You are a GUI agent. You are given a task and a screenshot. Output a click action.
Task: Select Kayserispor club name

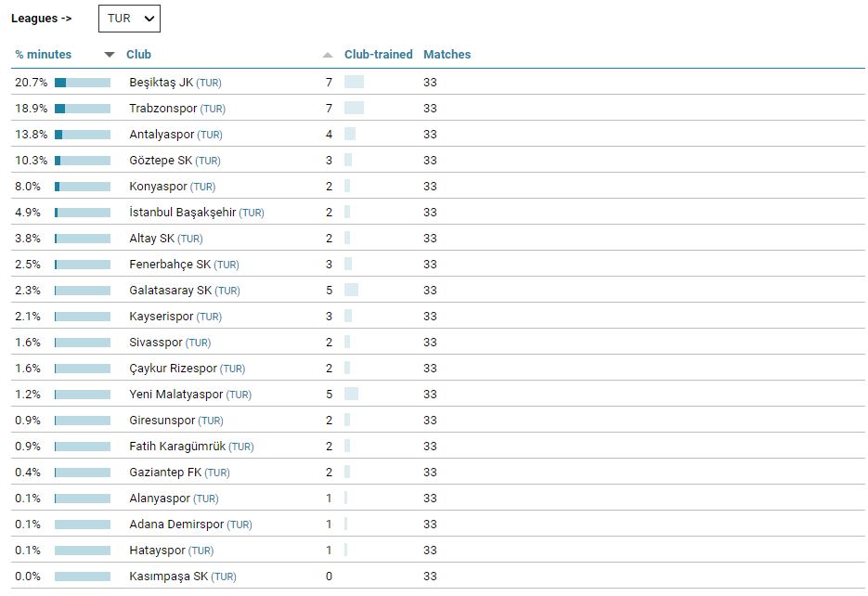click(162, 317)
